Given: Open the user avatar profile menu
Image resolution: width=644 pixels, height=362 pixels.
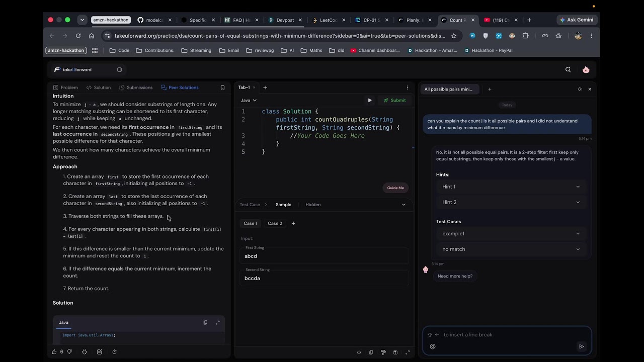Looking at the screenshot, I should 586,70.
